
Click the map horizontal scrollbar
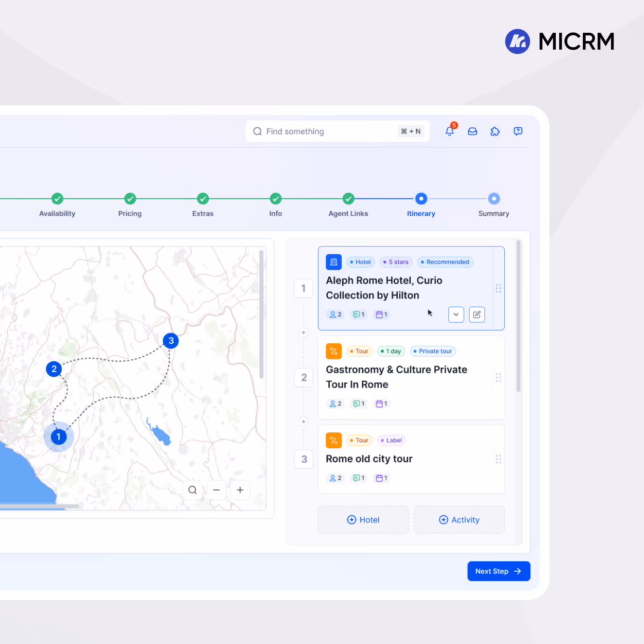(39, 506)
